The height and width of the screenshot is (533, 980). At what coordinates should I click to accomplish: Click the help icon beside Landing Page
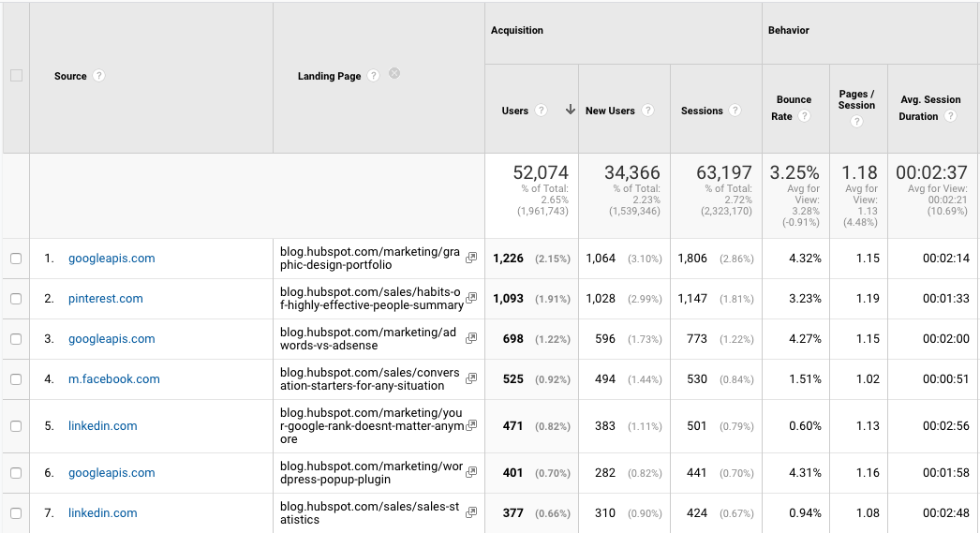[373, 76]
